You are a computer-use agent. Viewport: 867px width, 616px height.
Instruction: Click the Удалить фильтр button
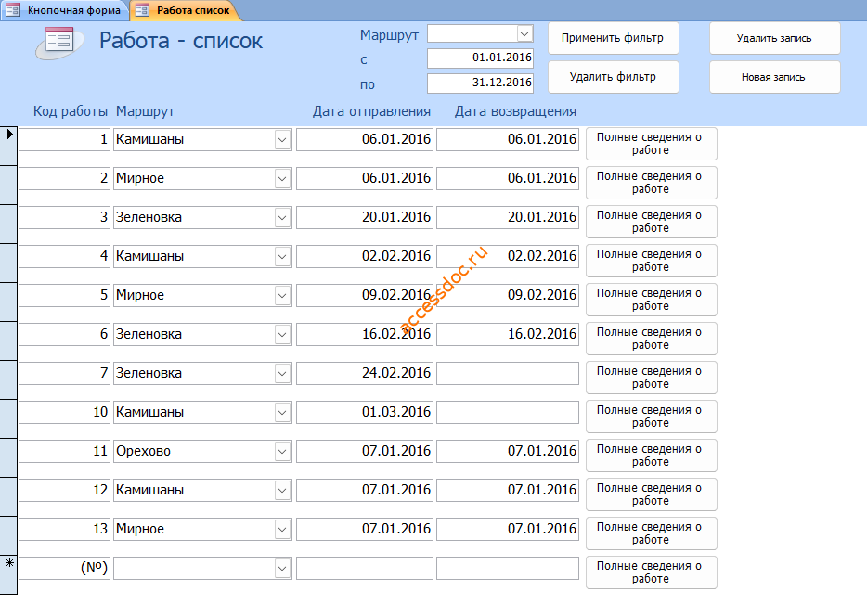point(614,77)
